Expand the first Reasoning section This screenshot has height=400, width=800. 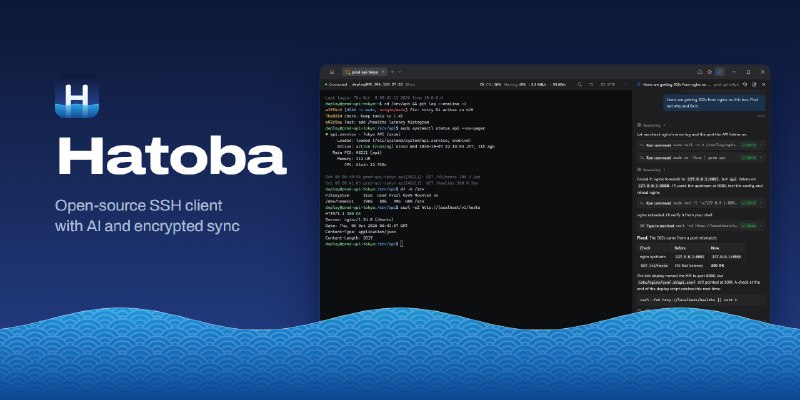click(x=651, y=125)
